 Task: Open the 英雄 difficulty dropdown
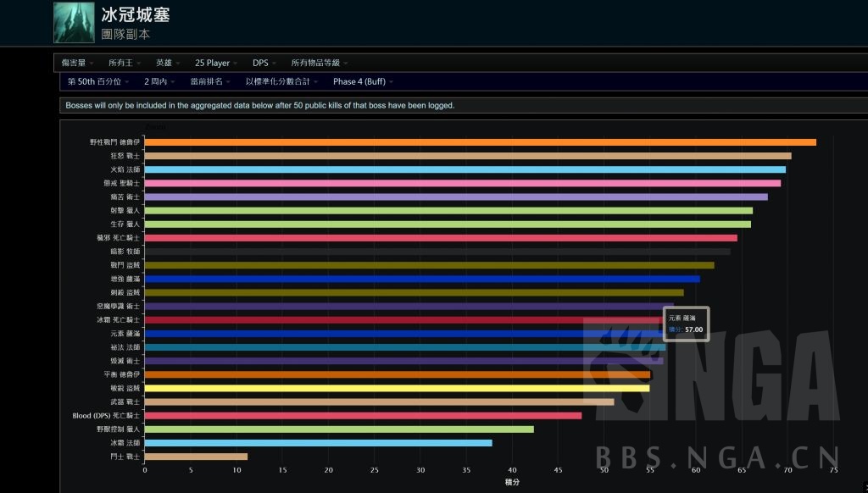click(168, 63)
